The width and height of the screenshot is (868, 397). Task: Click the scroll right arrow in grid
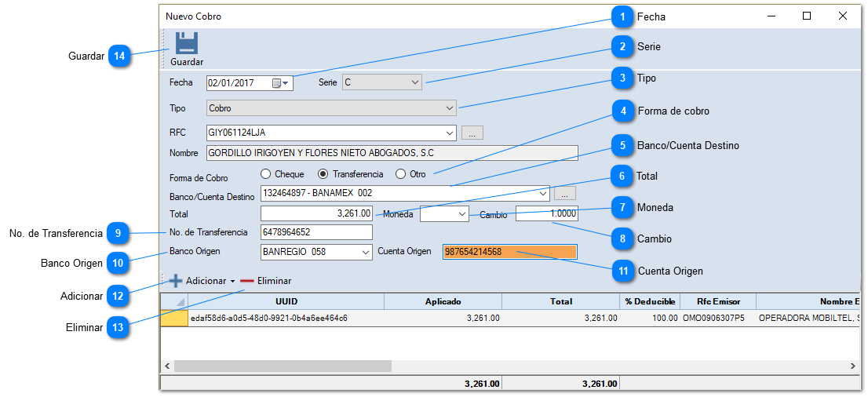(853, 366)
